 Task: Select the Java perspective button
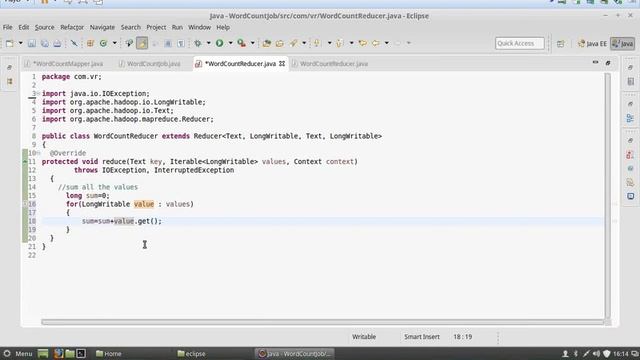click(623, 44)
